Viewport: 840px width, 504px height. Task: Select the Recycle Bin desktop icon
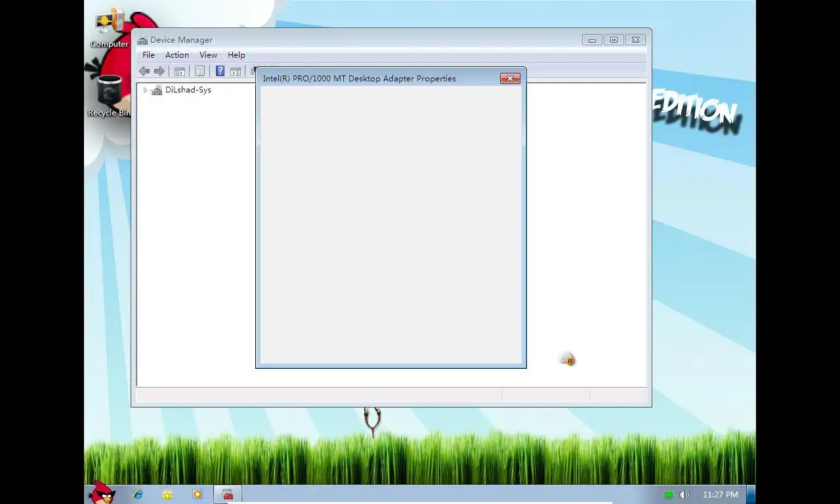110,96
